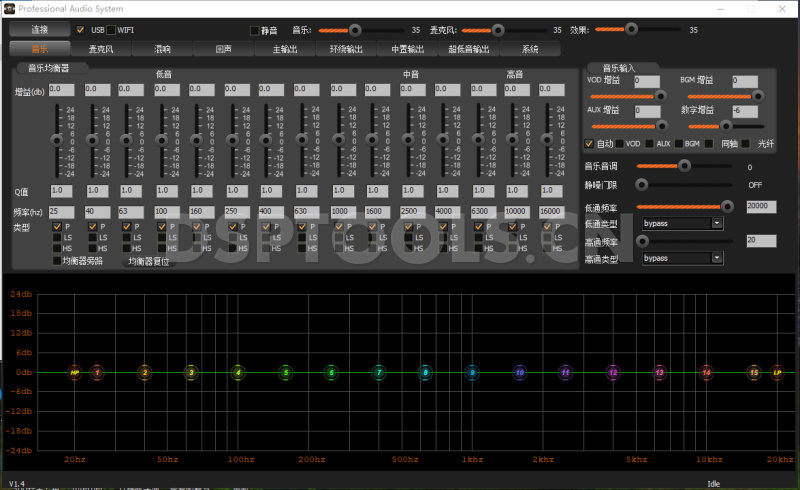Switch to the 麦克风 tab

pyautogui.click(x=100, y=48)
